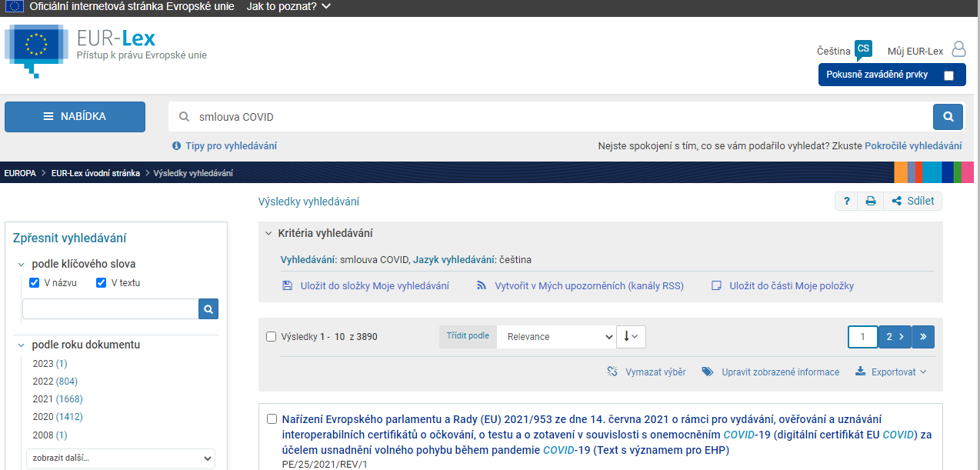Expand the zobrazit další year dropdown
The height and width of the screenshot is (470, 980).
point(120,458)
